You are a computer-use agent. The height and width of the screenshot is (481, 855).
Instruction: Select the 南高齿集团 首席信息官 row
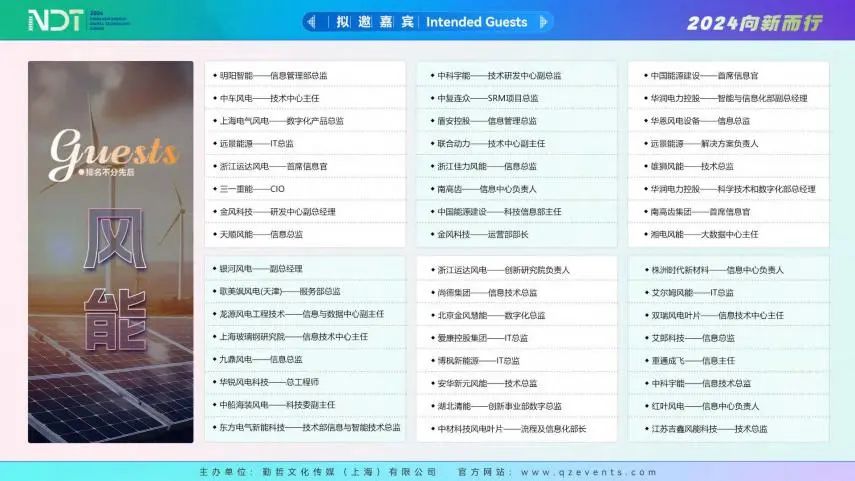(x=729, y=212)
